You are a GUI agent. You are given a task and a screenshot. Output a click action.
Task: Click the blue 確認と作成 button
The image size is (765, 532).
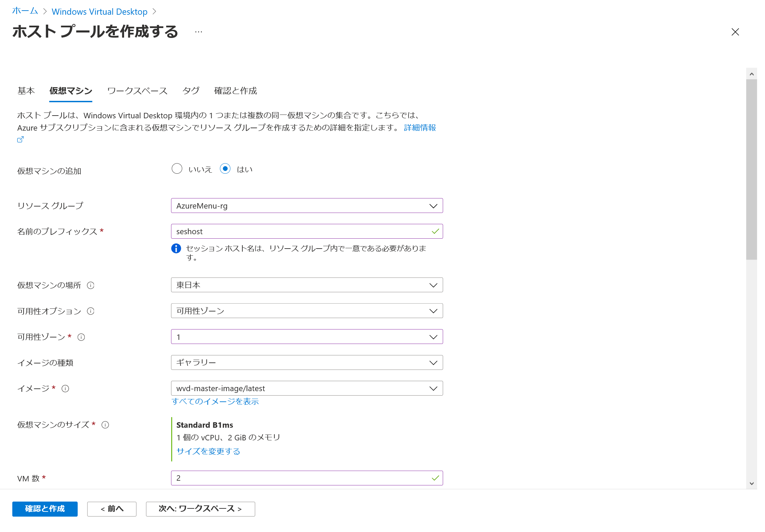[45, 509]
